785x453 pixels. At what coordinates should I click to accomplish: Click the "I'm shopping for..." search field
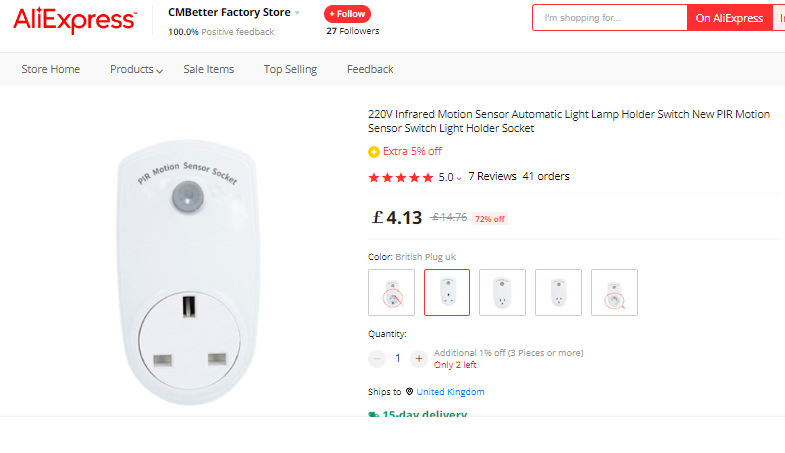(609, 18)
